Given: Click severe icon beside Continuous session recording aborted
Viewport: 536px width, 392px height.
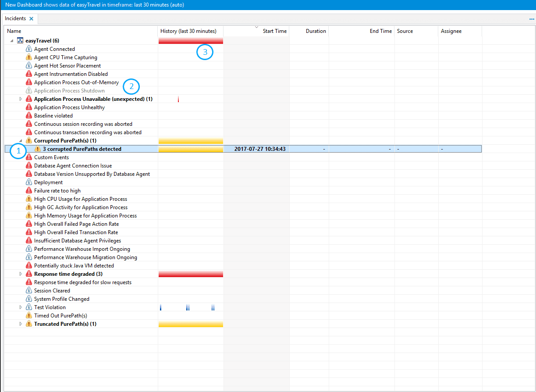Looking at the screenshot, I should [29, 124].
